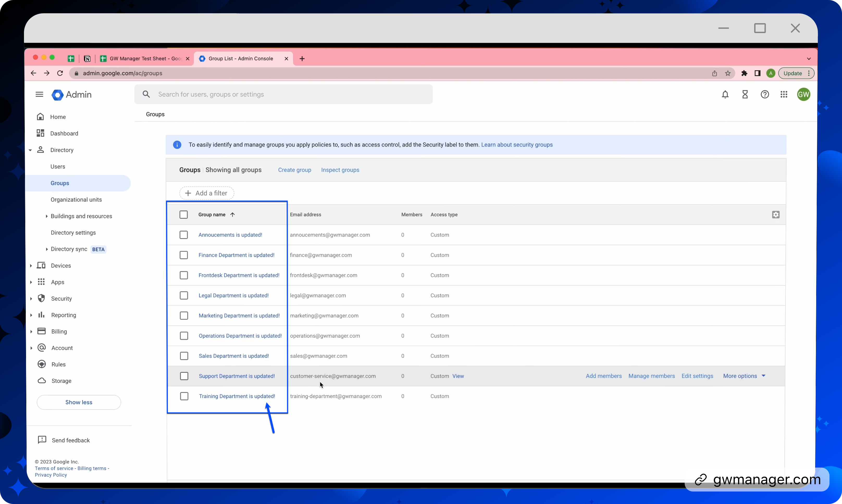The image size is (842, 504).
Task: Click Inspect groups link
Action: (x=340, y=170)
